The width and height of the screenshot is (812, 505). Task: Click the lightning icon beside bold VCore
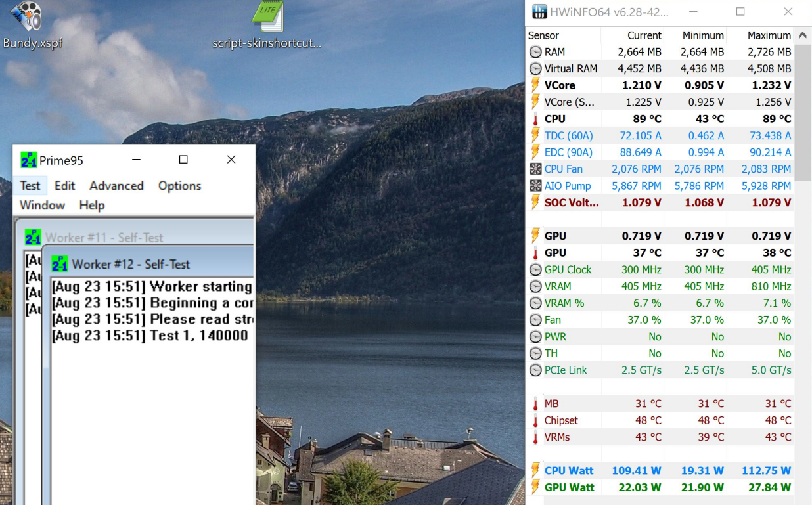coord(536,85)
